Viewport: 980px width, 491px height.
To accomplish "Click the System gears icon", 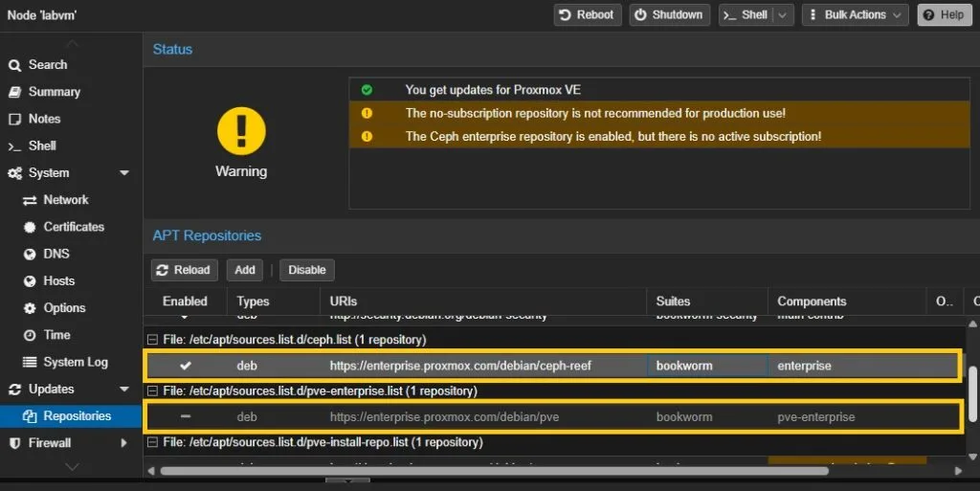I will click(15, 173).
